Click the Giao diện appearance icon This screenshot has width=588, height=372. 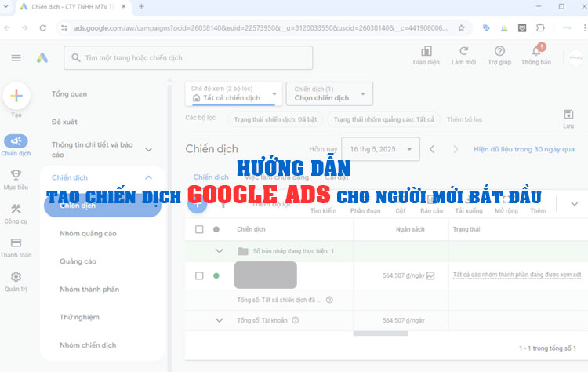426,51
